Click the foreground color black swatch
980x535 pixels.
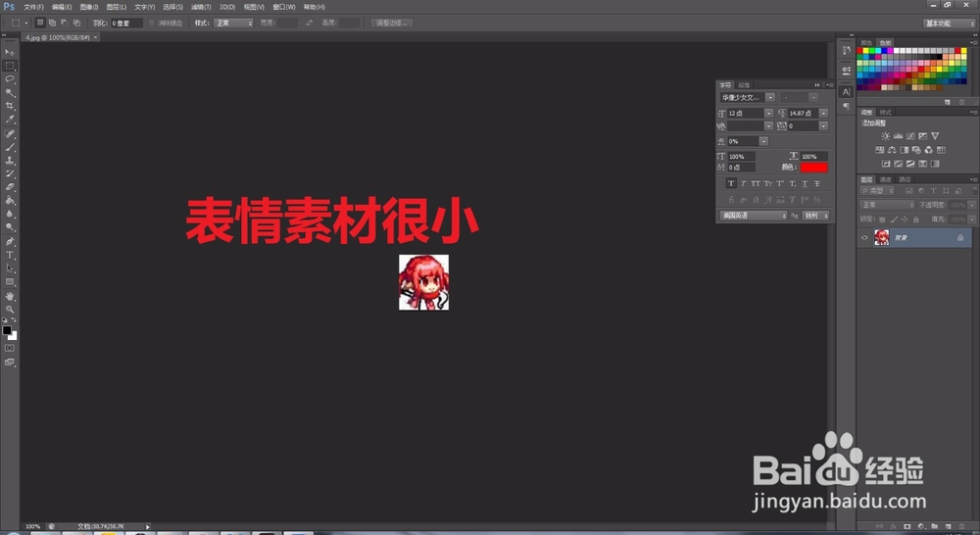[7, 330]
